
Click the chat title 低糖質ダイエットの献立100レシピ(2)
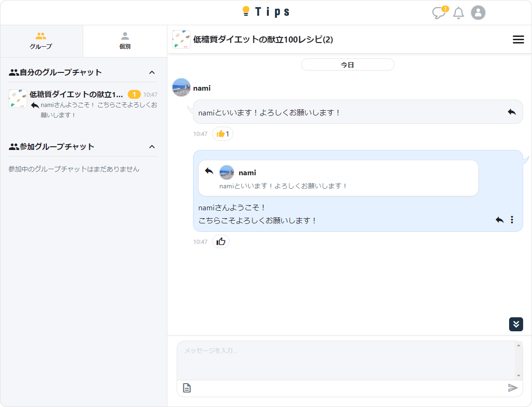click(263, 39)
